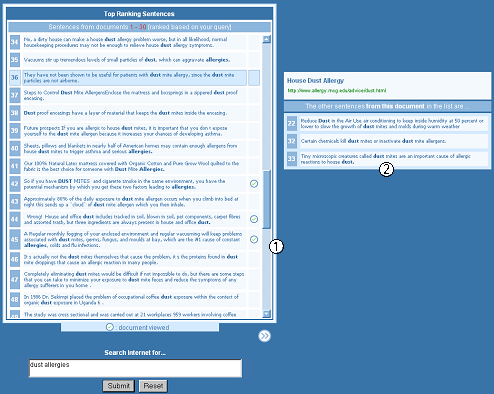Click the sentence list scrollbar thumb
Image resolution: width=494 pixels, height=394 pixels.
coord(267,199)
